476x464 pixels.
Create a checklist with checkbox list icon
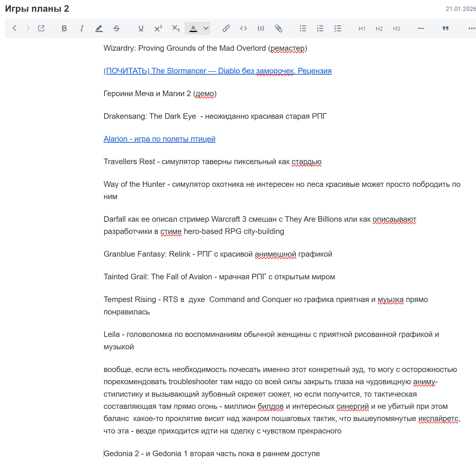tap(337, 29)
